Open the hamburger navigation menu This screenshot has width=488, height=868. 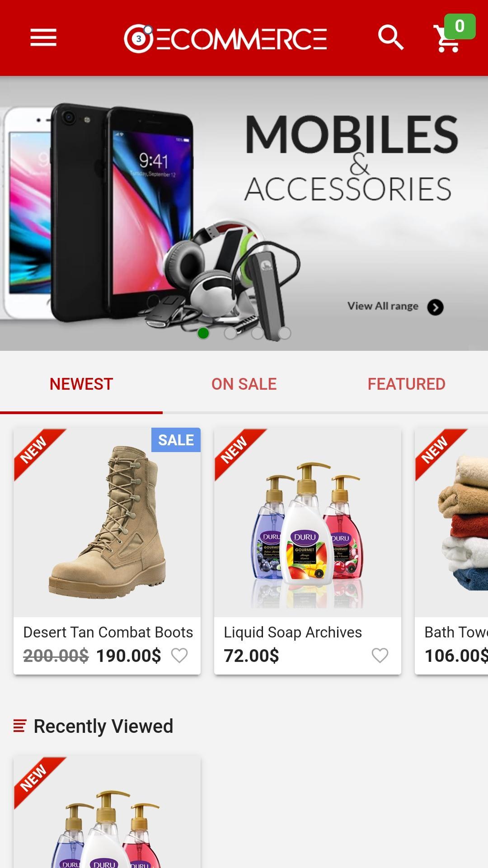pyautogui.click(x=43, y=38)
